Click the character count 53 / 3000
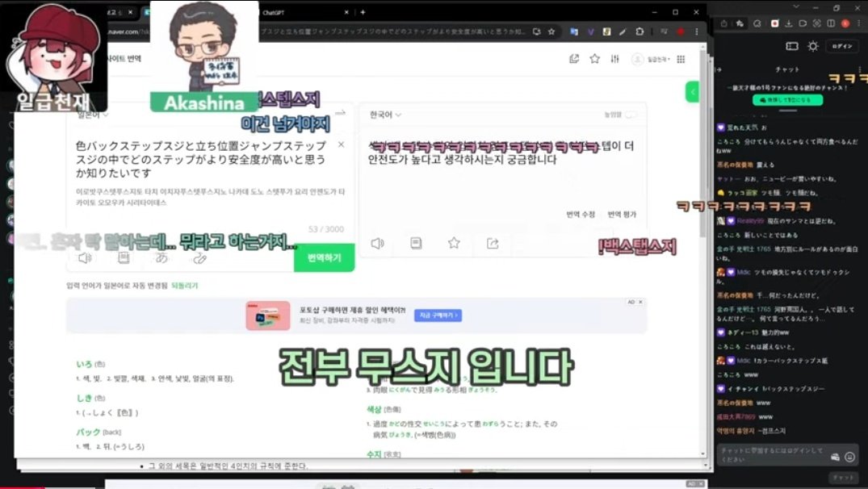 [326, 229]
